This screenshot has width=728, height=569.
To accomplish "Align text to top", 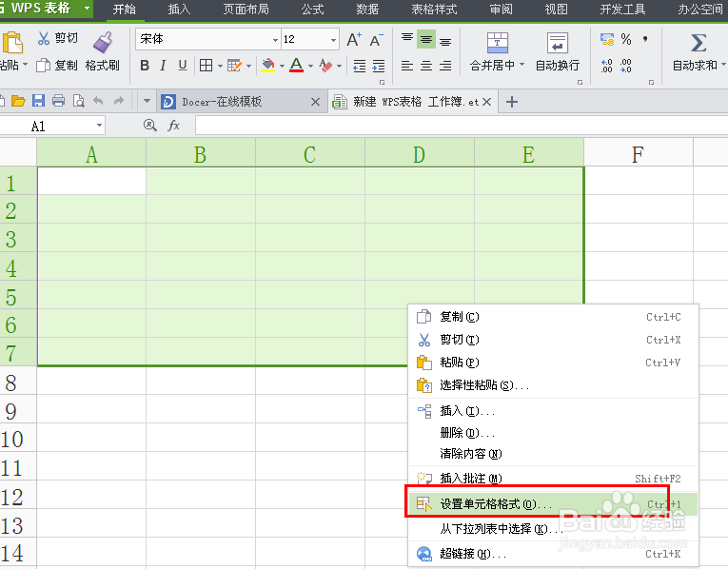I will click(407, 38).
